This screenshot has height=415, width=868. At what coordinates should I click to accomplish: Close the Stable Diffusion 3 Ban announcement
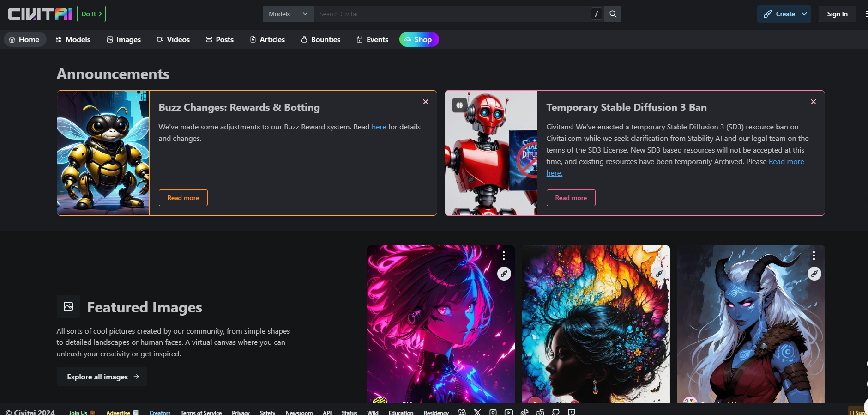pyautogui.click(x=814, y=102)
